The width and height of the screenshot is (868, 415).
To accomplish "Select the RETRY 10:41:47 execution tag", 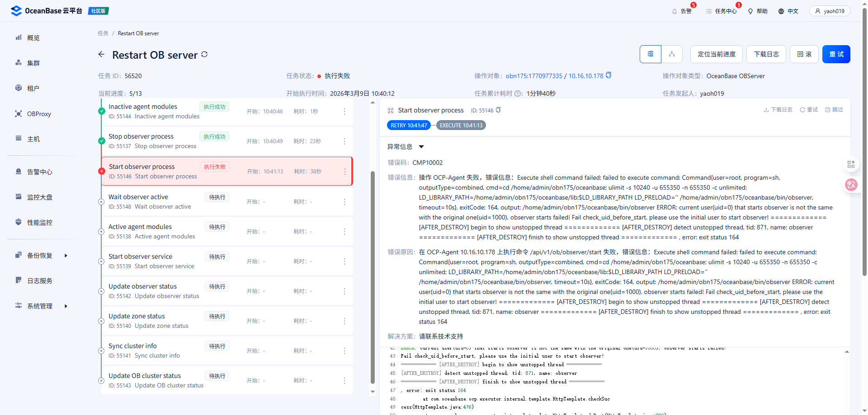I will (409, 126).
